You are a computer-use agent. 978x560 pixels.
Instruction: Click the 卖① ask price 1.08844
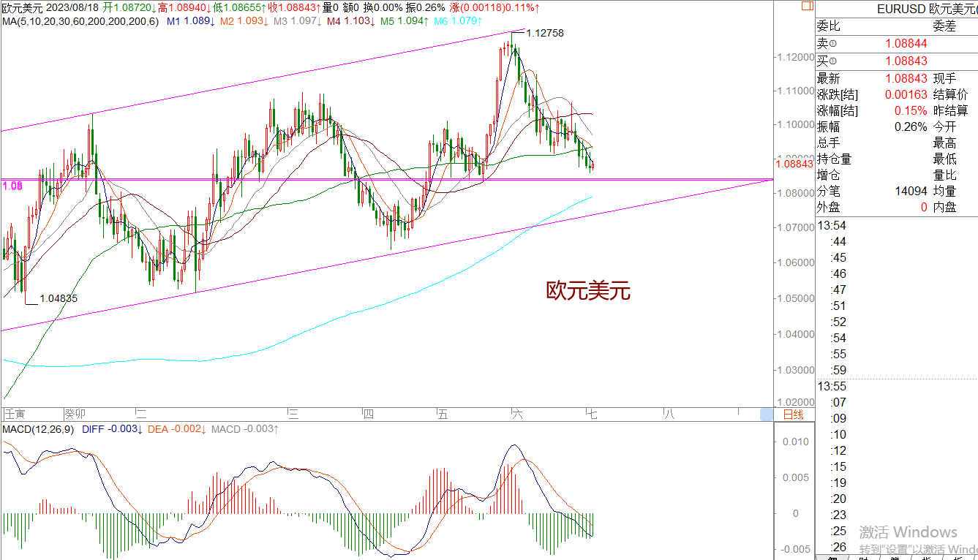tap(906, 44)
